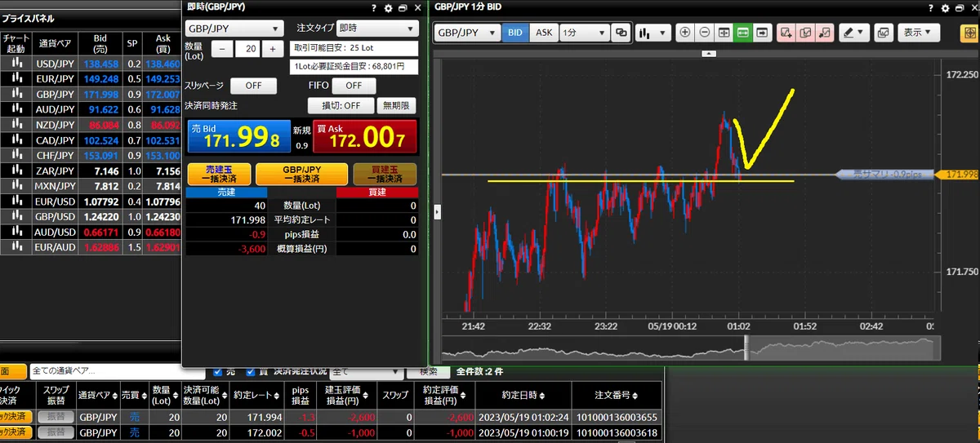Viewport: 980px width, 443px height.
Task: Open chart window settings gear
Action: click(945, 8)
